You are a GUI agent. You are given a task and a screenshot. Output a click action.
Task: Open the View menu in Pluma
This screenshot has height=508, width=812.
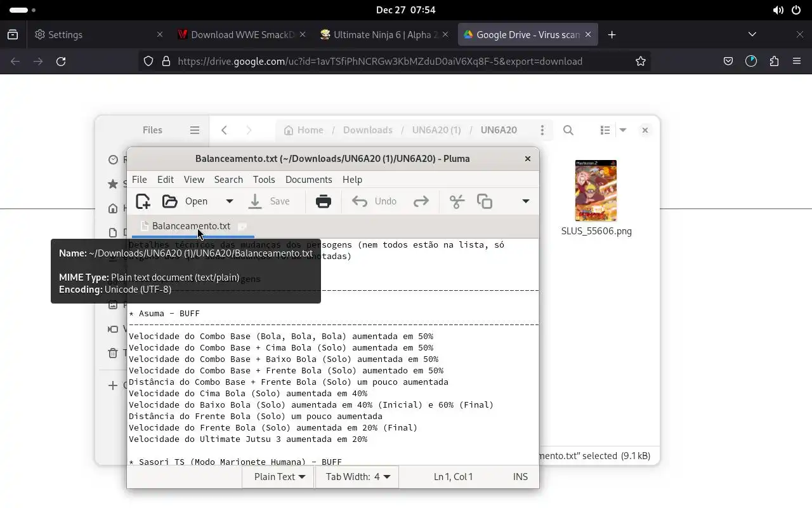(x=194, y=180)
